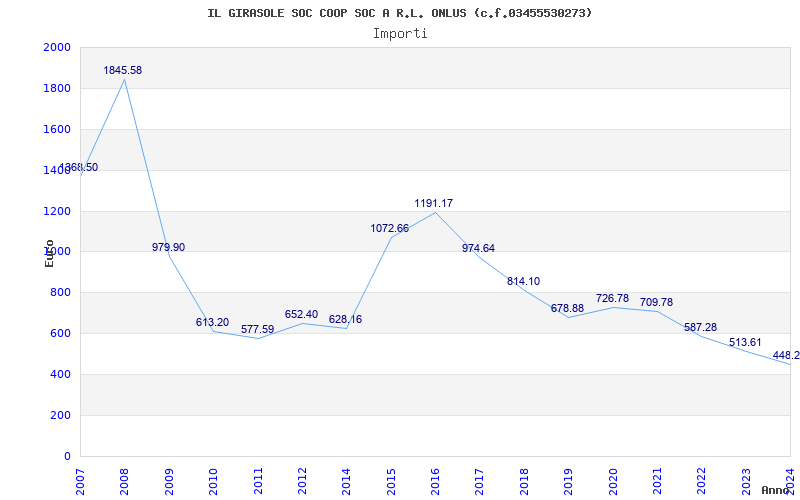This screenshot has width=800, height=500.
Task: Click the data label 613.20
Action: (212, 322)
